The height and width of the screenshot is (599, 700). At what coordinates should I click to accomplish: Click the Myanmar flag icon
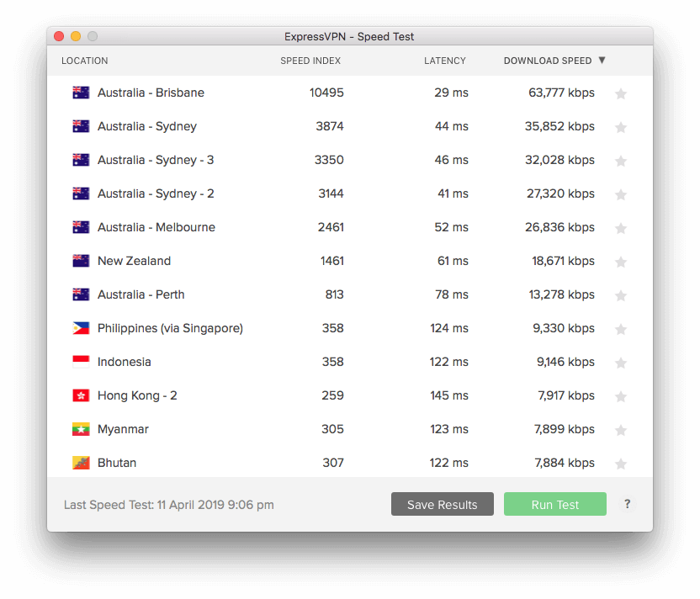81,429
